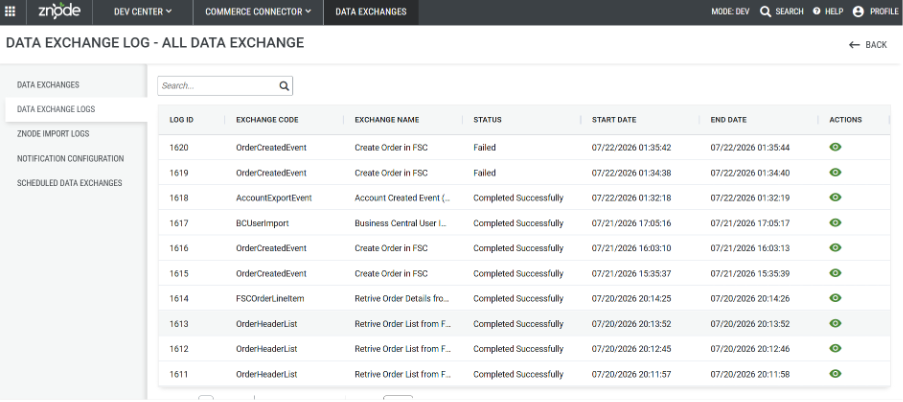Click Retrive Order Details exchange name

coord(402,298)
